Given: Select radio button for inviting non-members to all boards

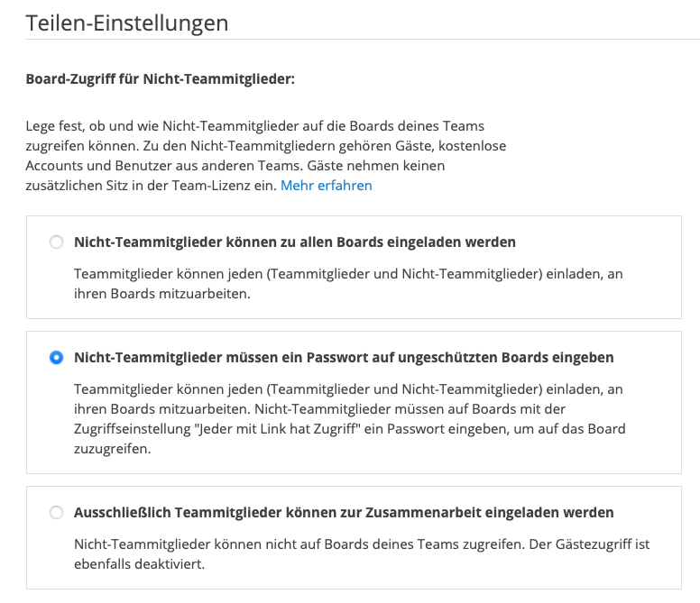Looking at the screenshot, I should point(56,242).
